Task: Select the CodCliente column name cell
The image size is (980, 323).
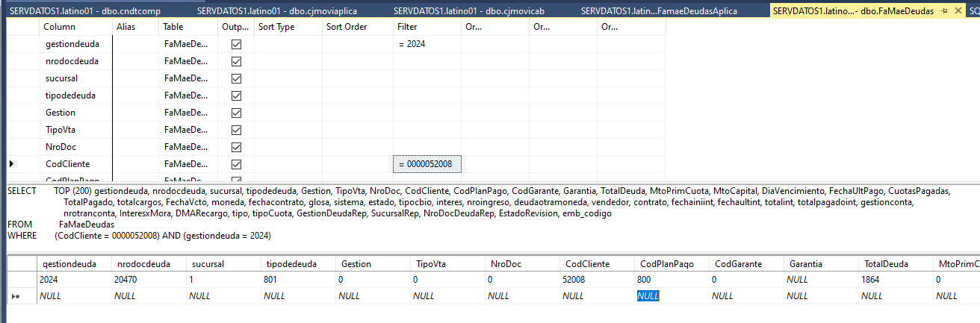Action: point(75,164)
